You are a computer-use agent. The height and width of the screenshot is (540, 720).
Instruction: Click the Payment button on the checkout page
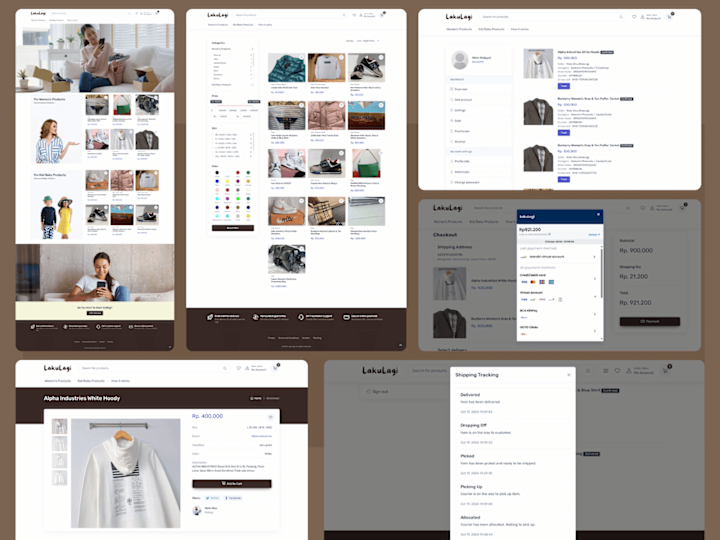click(650, 321)
